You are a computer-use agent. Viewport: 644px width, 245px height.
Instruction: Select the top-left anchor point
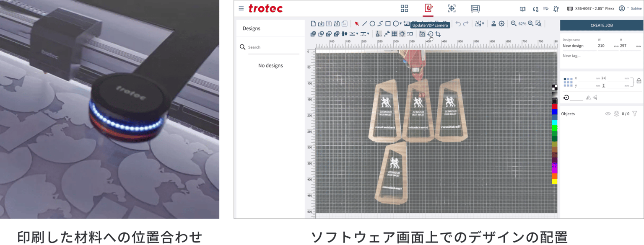tap(565, 79)
